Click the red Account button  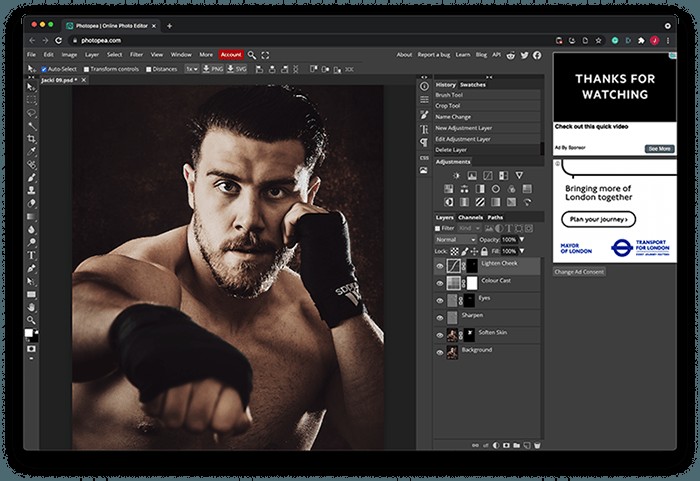pyautogui.click(x=231, y=55)
